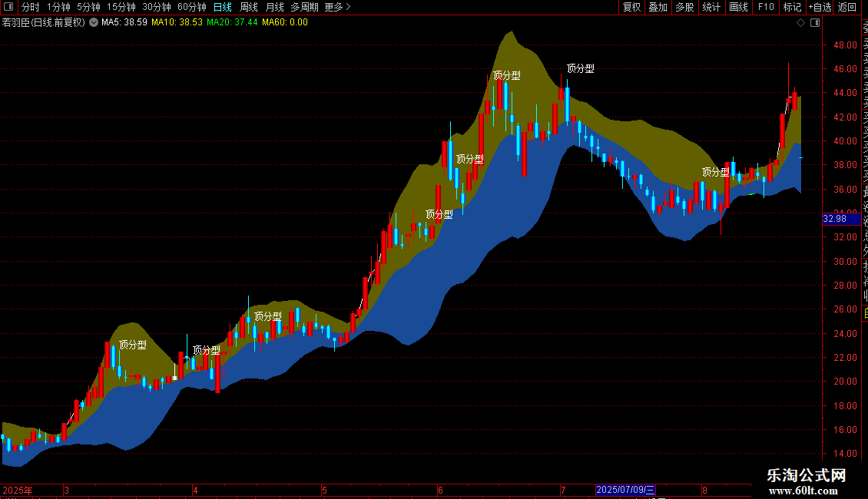Image resolution: width=868 pixels, height=499 pixels.
Task: Click the 32.98 price marker on axis
Action: [841, 219]
